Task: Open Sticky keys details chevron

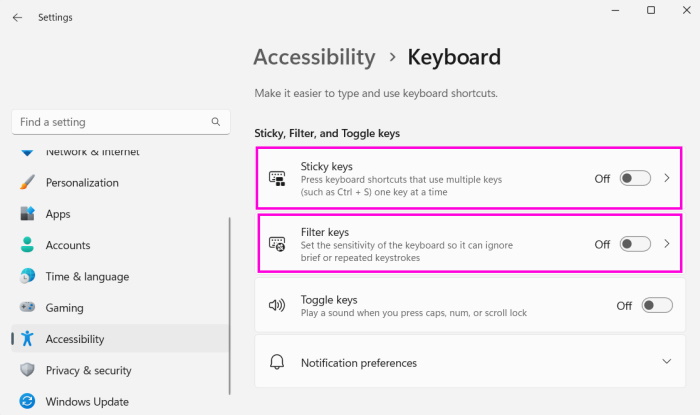Action: pos(667,179)
